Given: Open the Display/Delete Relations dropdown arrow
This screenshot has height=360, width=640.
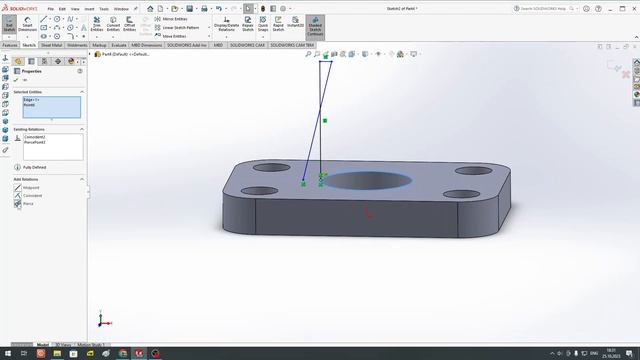Looking at the screenshot, I should [x=226, y=37].
